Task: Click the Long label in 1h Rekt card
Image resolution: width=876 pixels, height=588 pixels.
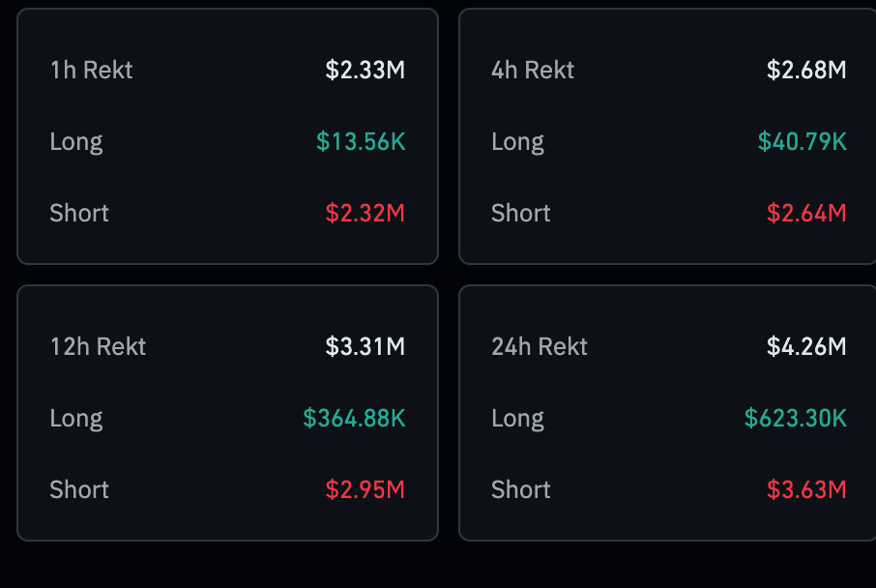Action: [76, 142]
